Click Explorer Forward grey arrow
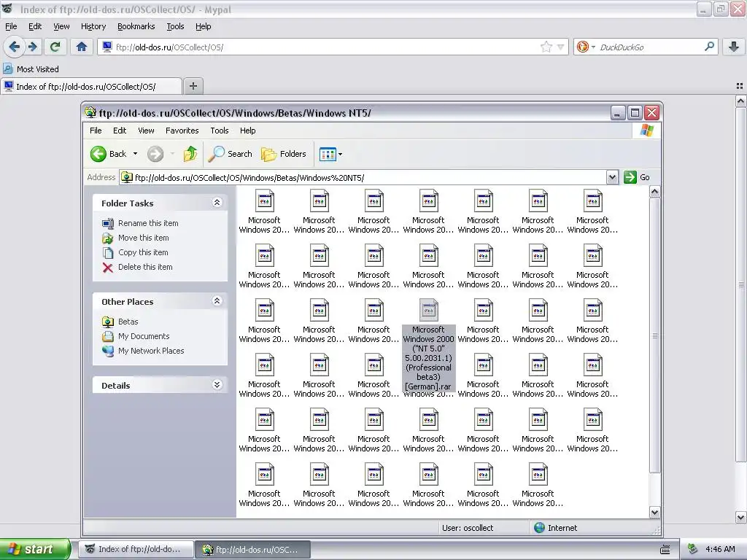The width and height of the screenshot is (747, 560). point(155,154)
